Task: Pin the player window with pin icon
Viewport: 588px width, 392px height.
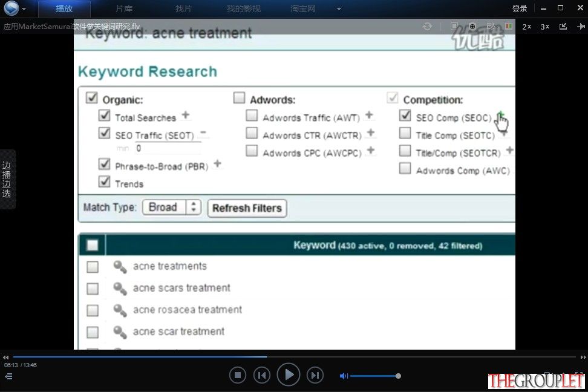Action: pos(581,26)
